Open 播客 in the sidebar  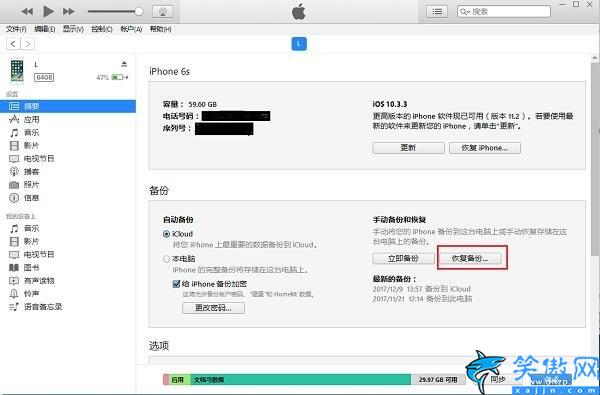[31, 171]
